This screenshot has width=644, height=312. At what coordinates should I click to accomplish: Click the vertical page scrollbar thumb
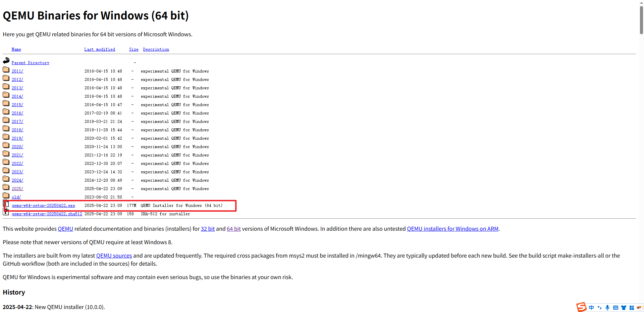coord(641,19)
